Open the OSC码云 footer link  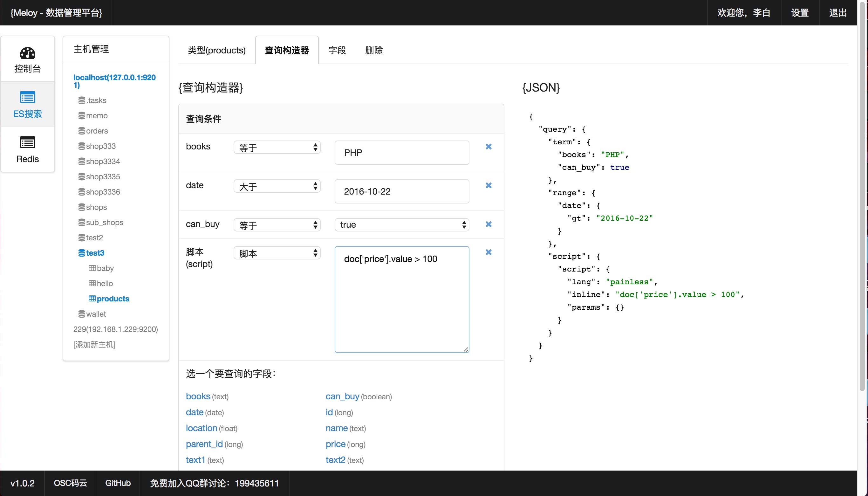(x=70, y=483)
